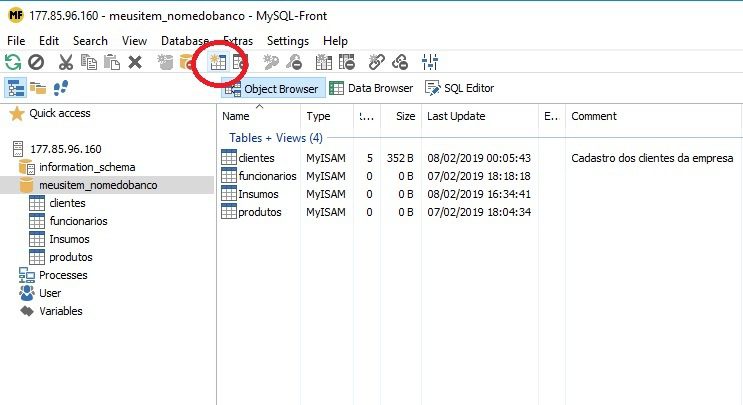The width and height of the screenshot is (743, 405).
Task: Select server 177.85.96.160 tree node
Action: pos(66,149)
